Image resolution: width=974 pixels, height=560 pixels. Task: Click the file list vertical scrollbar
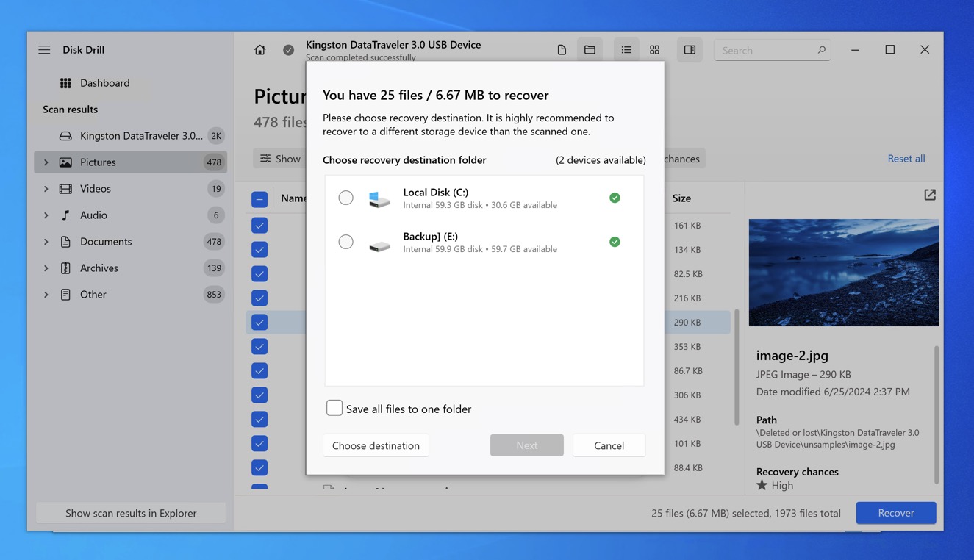(x=737, y=367)
